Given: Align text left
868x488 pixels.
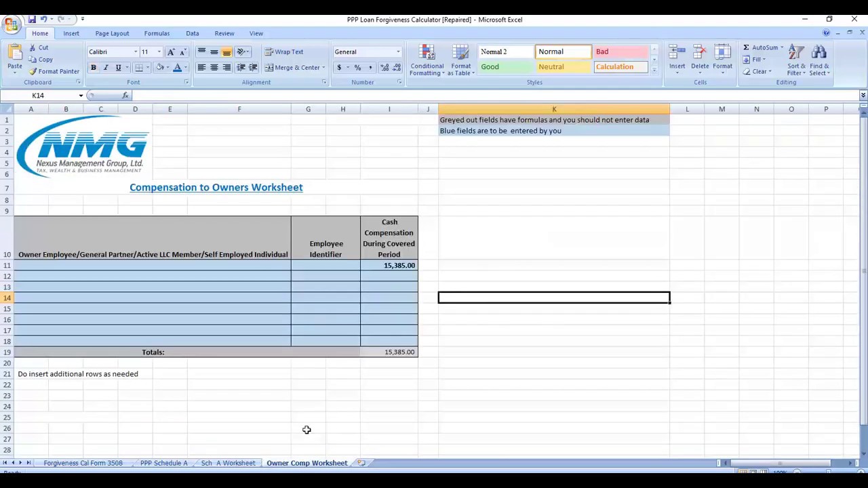Looking at the screenshot, I should (x=201, y=68).
